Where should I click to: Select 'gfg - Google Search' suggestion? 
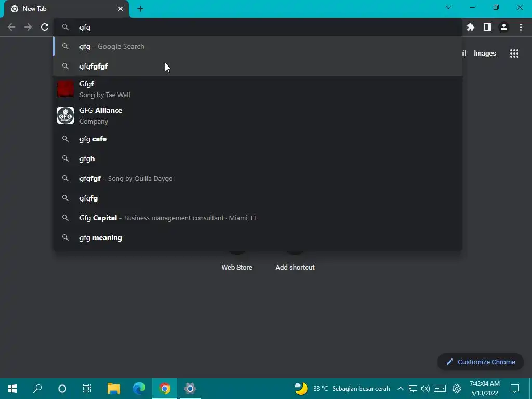(258, 46)
